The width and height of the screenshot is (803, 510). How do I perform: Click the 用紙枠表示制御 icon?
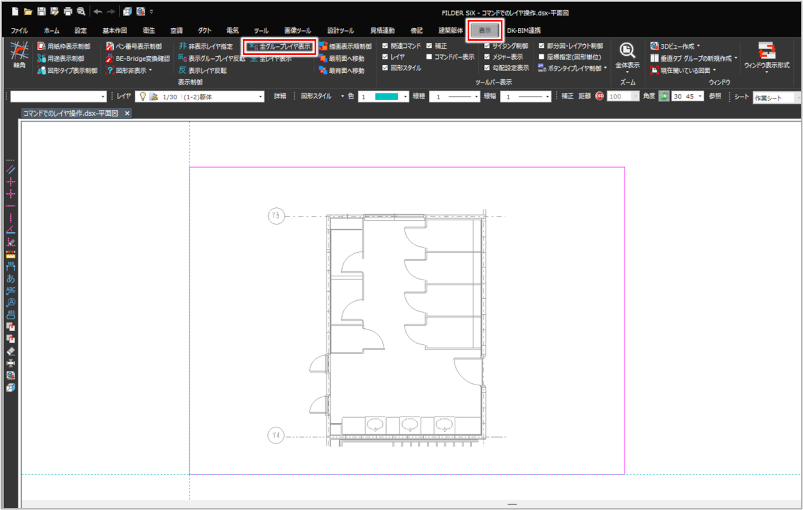click(41, 47)
